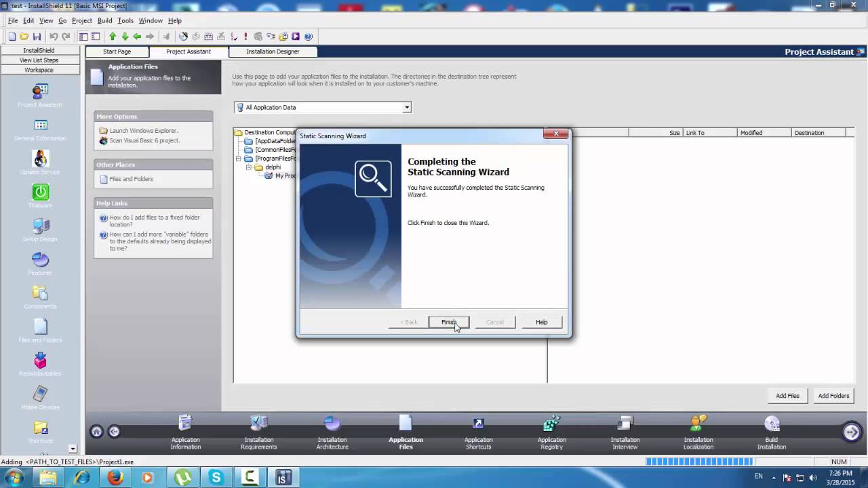Click the Open Project folder icon
Viewport: 868px width, 488px height.
(x=24, y=37)
